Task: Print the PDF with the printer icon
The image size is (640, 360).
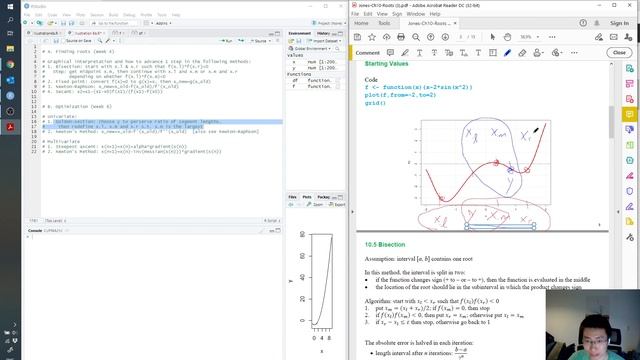Action: [401, 37]
